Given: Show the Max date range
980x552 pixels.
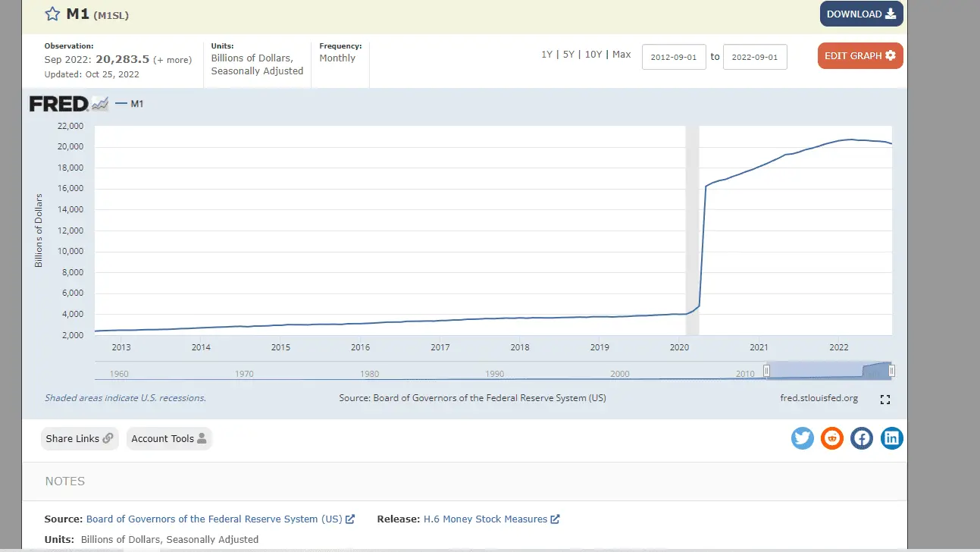Looking at the screenshot, I should [x=622, y=55].
